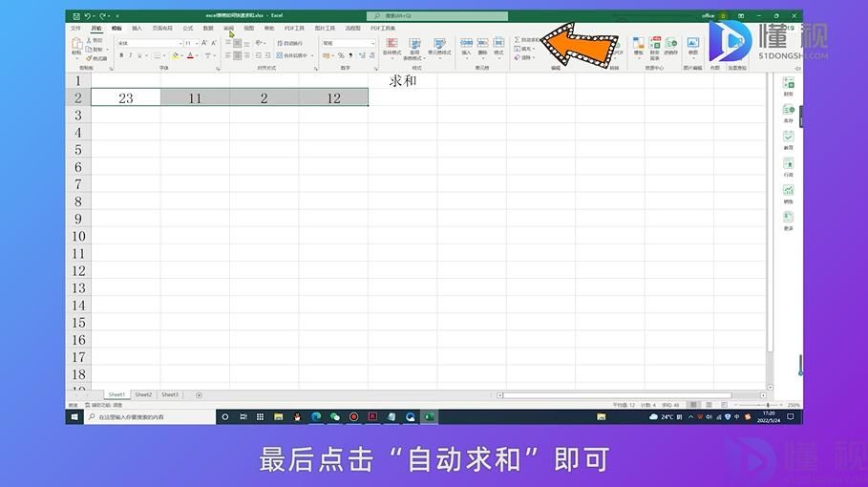The height and width of the screenshot is (487, 868).
Task: Toggle bottom vertical alignment
Action: [247, 43]
